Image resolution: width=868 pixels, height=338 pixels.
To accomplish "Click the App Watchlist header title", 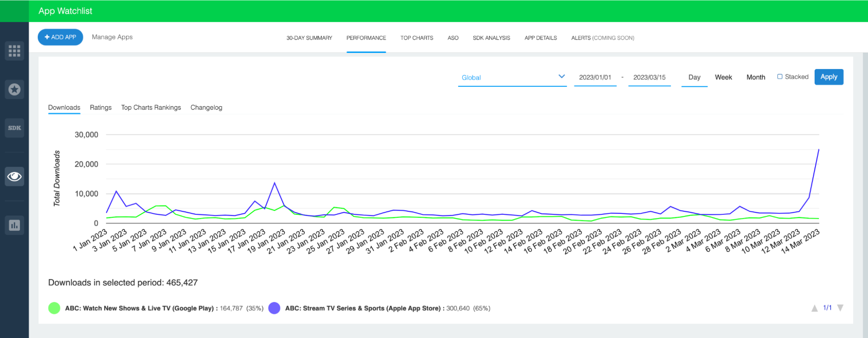I will click(x=66, y=11).
